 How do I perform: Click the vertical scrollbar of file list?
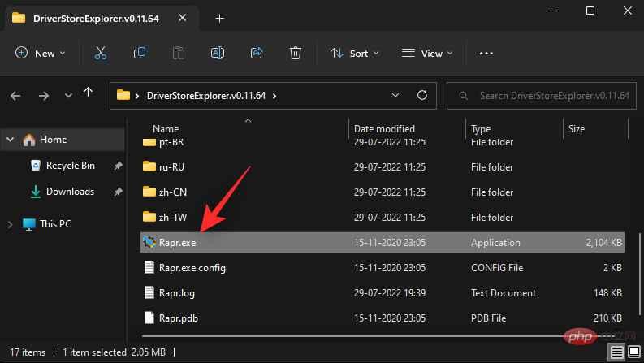(639, 274)
